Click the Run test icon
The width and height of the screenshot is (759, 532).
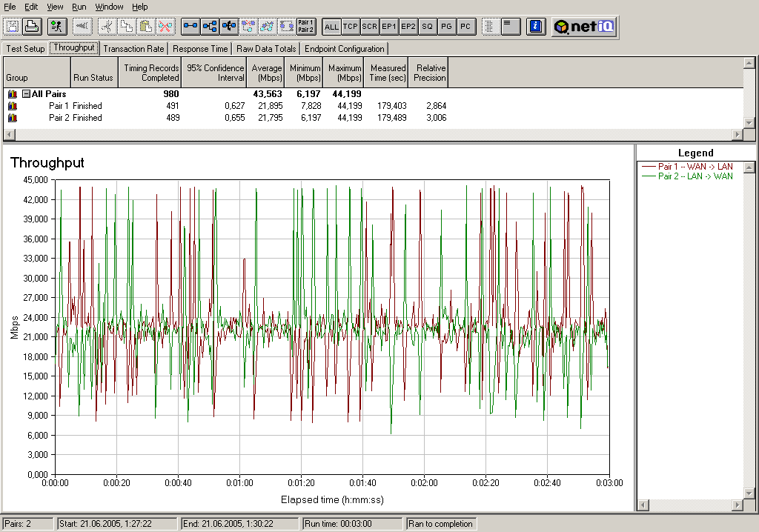pos(56,27)
